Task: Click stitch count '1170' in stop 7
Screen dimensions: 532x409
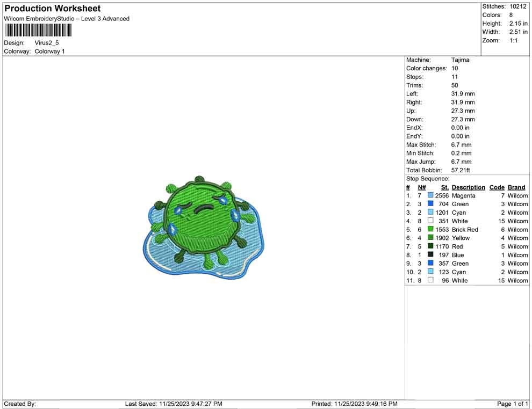Action: 442,246
